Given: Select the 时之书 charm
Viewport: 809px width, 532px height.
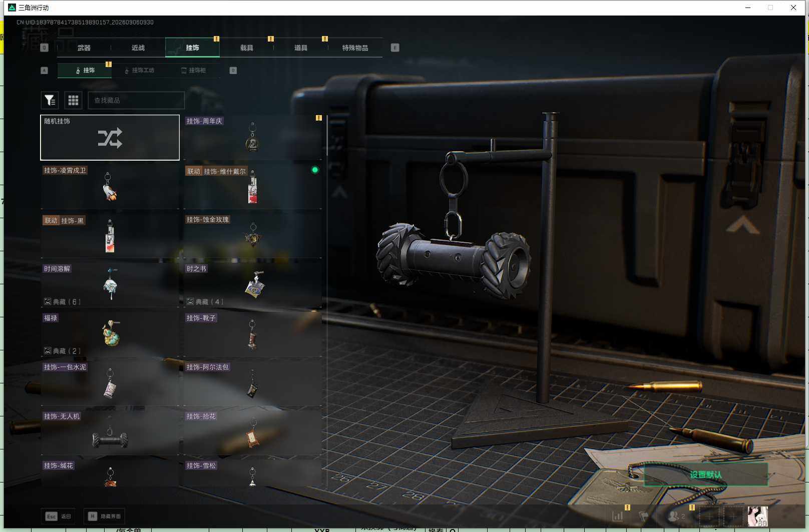Looking at the screenshot, I should [x=252, y=285].
